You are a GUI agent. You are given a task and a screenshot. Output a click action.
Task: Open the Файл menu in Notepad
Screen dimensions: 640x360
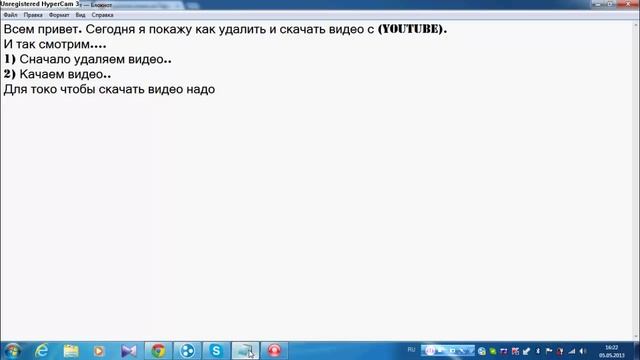(x=10, y=15)
